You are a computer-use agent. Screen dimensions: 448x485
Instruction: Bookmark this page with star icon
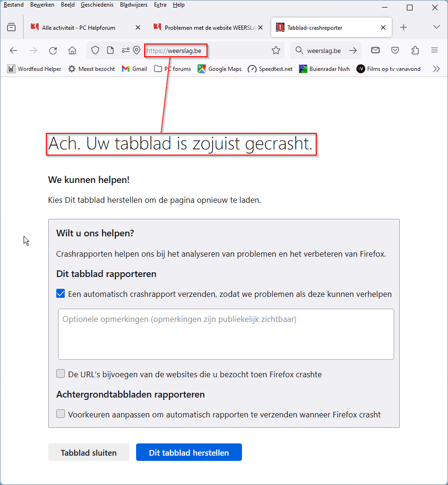[276, 51]
